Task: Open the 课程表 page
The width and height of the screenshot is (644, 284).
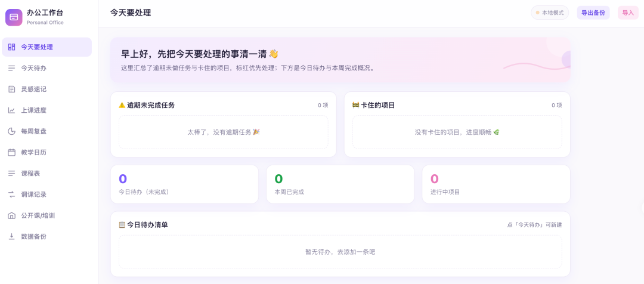Action: (x=47, y=174)
